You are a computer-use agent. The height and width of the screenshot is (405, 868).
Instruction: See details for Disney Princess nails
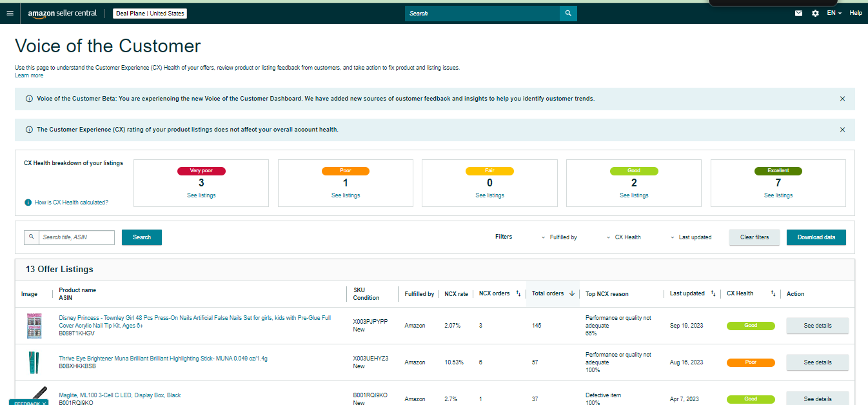(818, 326)
